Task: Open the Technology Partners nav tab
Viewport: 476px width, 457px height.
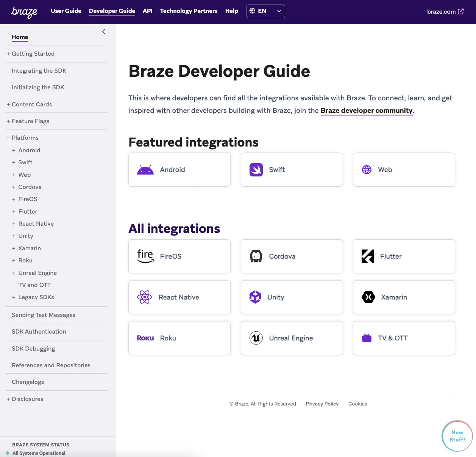Action: 189,11
